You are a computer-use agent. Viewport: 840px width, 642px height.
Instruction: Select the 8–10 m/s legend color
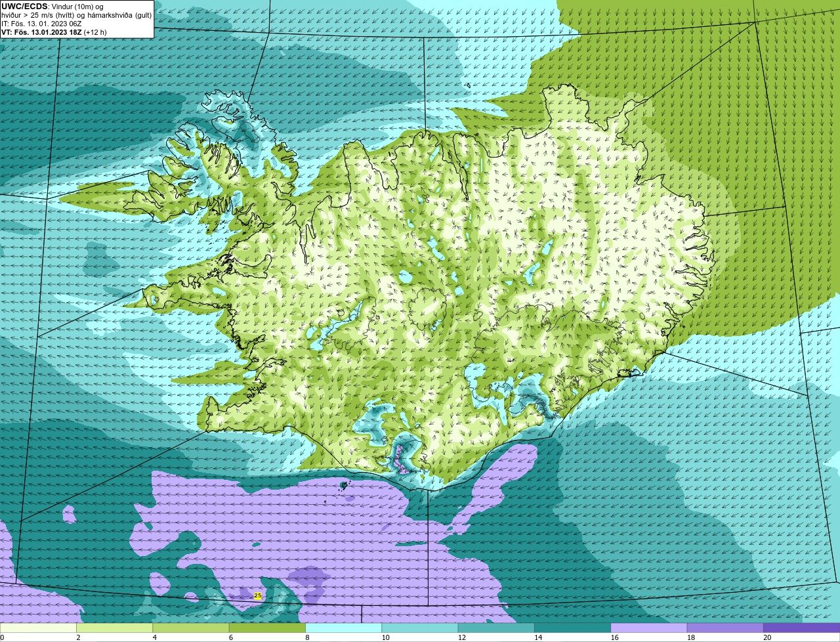[344, 628]
